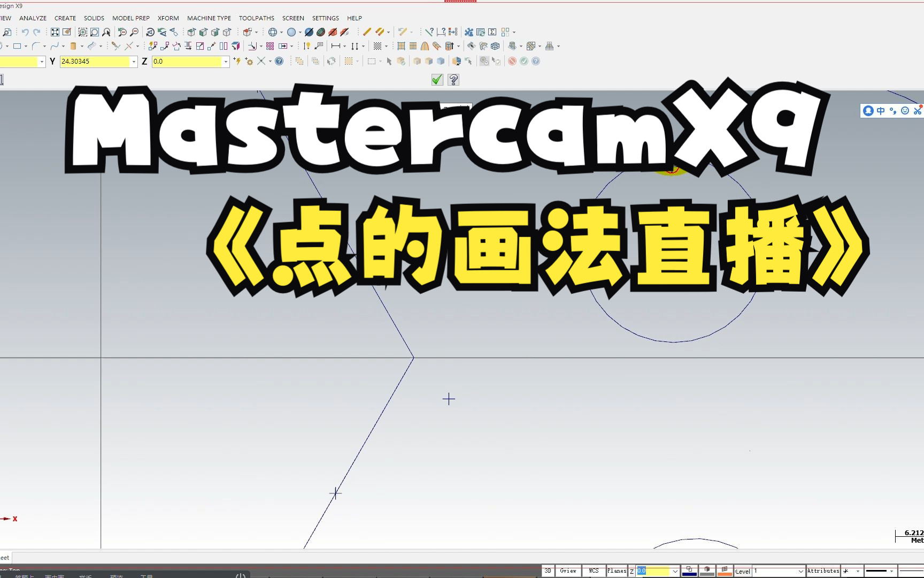Viewport: 924px width, 578px height.
Task: Click the Gview status bar button
Action: coord(568,571)
